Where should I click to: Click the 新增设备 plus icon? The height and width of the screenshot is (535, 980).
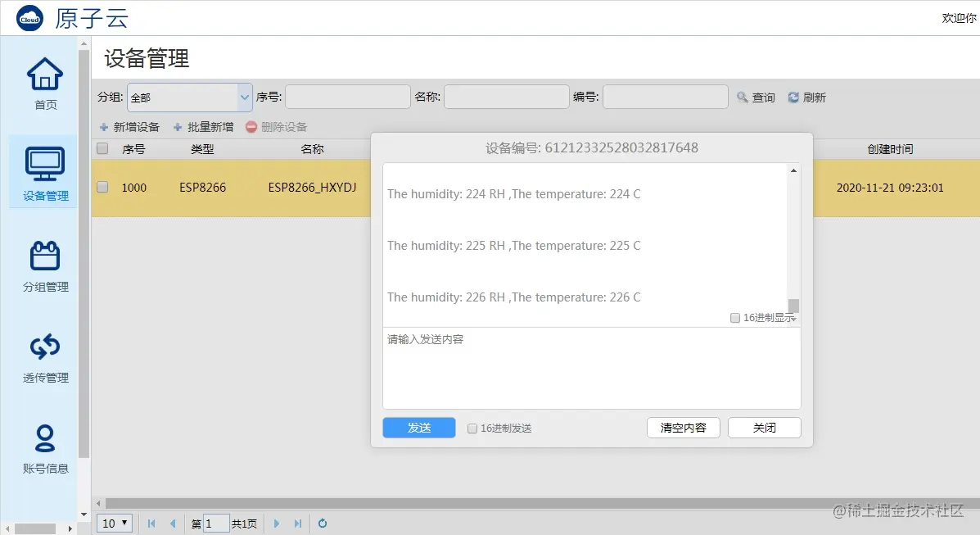pos(104,127)
